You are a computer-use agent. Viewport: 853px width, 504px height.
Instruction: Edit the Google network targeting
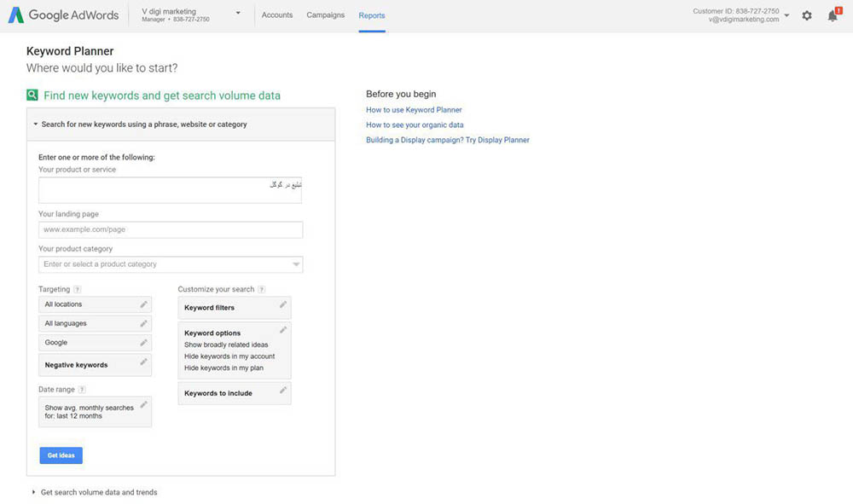tap(142, 342)
